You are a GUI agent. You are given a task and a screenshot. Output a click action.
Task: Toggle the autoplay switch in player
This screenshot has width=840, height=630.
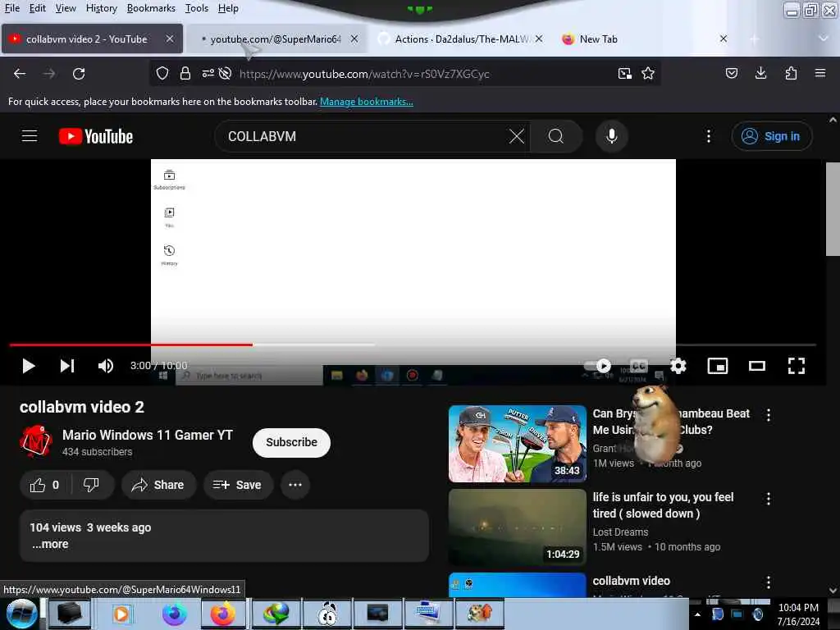click(598, 365)
